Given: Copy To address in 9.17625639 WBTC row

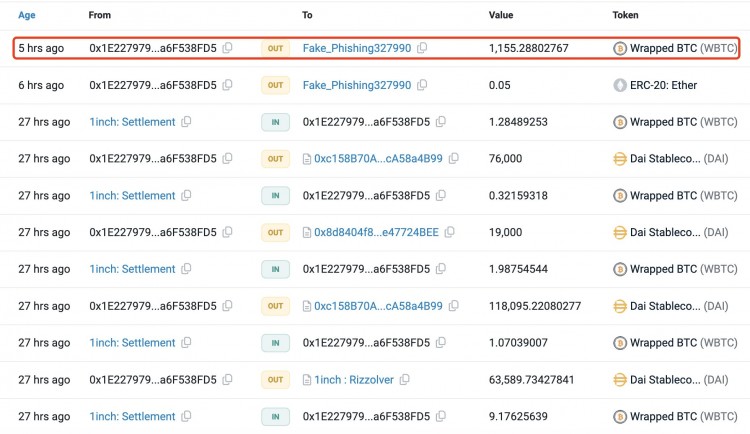Looking at the screenshot, I should pyautogui.click(x=441, y=416).
